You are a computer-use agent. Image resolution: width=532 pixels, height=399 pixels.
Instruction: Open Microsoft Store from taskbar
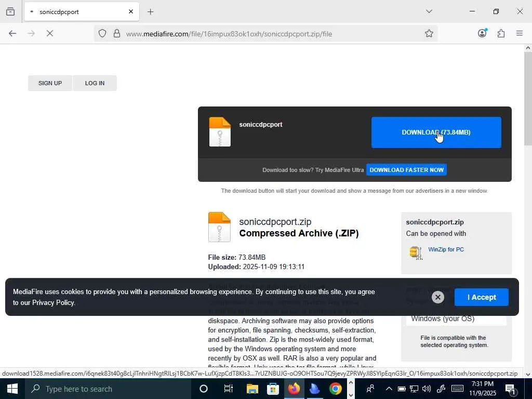pyautogui.click(x=273, y=389)
